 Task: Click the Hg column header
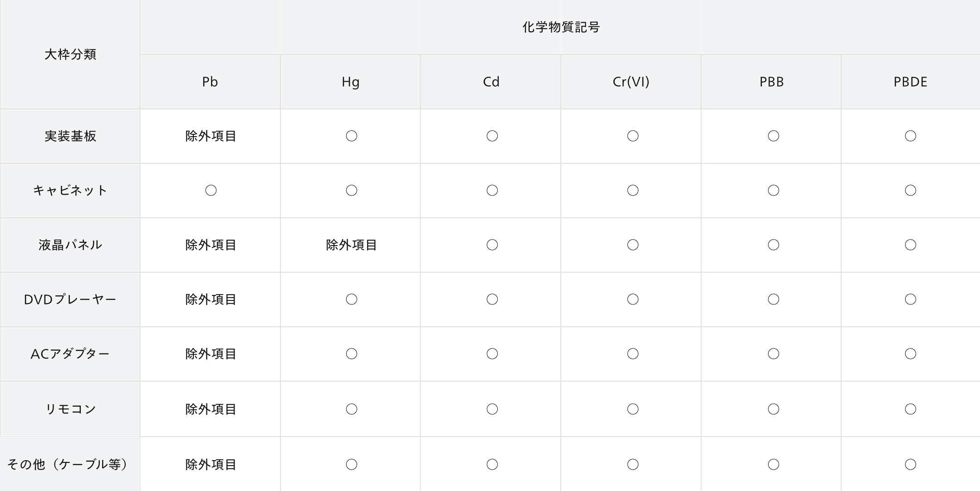click(350, 82)
